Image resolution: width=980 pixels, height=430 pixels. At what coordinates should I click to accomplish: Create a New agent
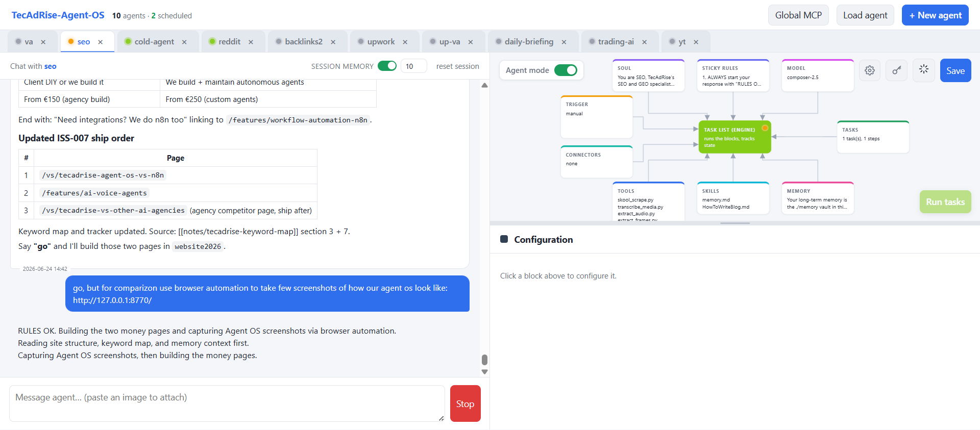coord(935,15)
